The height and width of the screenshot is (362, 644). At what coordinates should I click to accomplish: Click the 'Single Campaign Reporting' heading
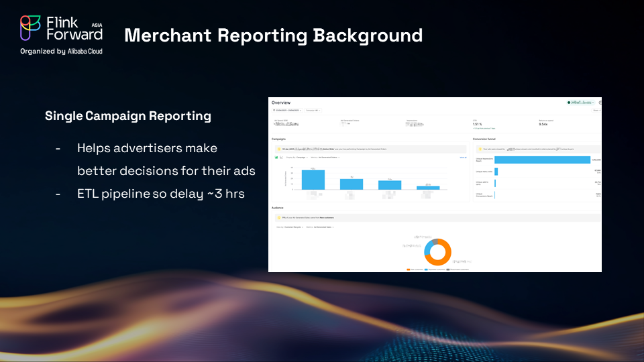point(127,116)
